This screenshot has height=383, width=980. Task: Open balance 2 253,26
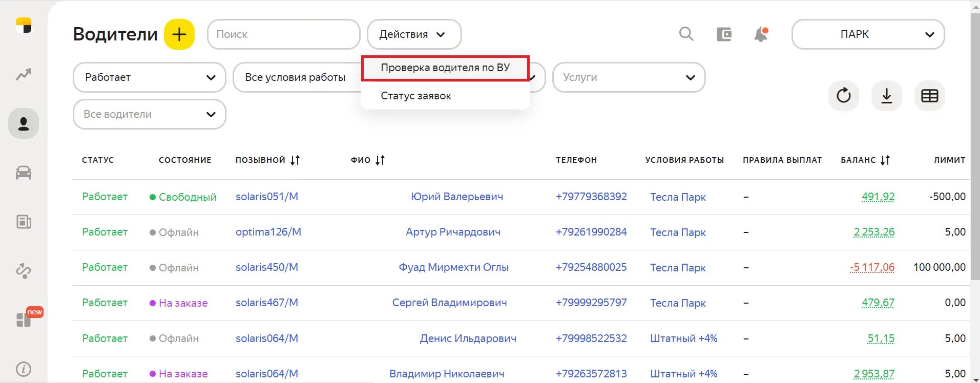coord(874,232)
